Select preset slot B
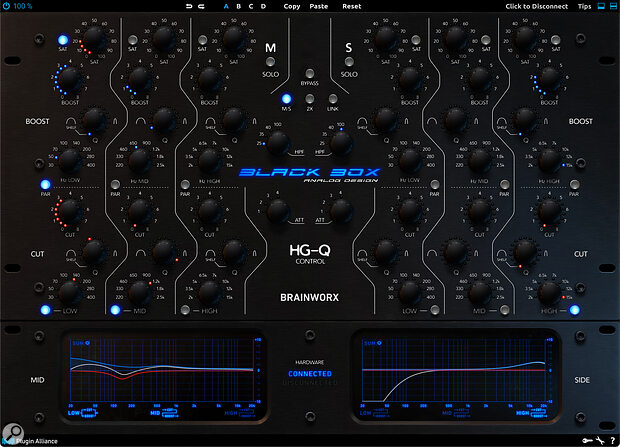This screenshot has height=447, width=620. pyautogui.click(x=238, y=6)
